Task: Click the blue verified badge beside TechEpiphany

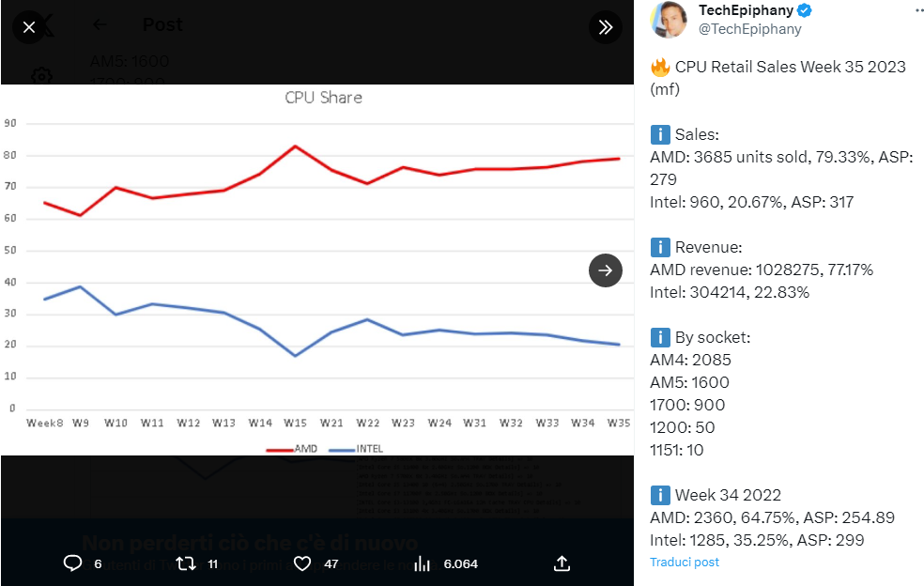Action: click(x=805, y=10)
